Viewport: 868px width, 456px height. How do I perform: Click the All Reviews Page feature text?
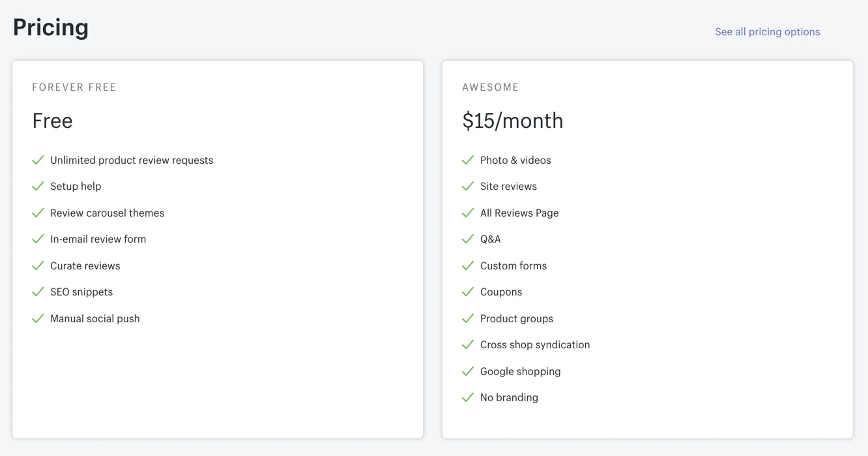(x=519, y=213)
